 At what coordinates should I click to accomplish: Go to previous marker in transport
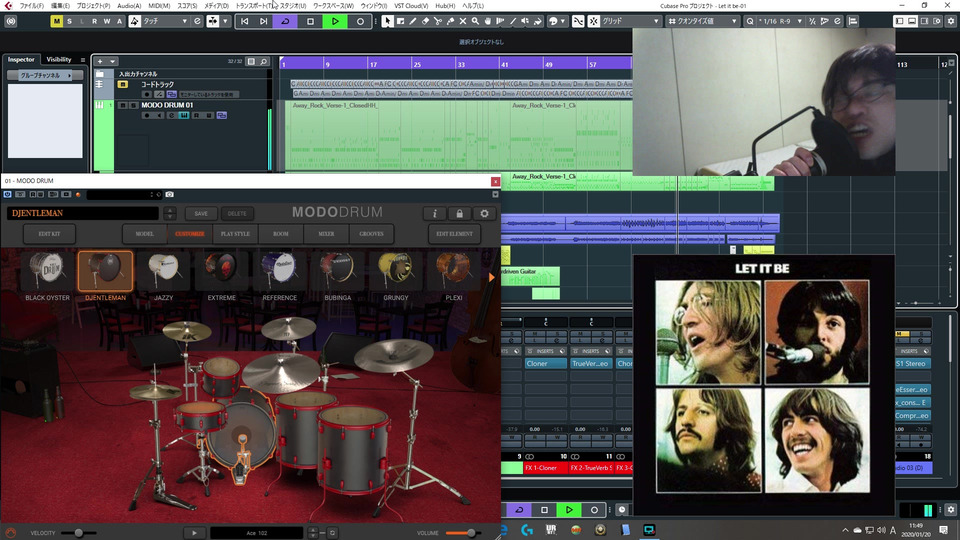coord(244,21)
